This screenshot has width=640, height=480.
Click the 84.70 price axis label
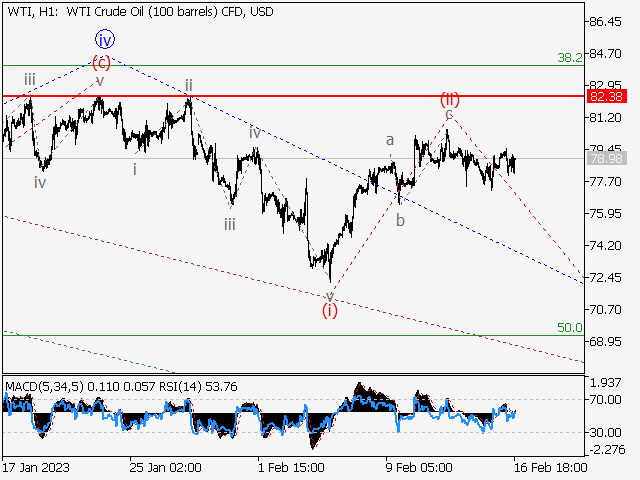tap(606, 53)
